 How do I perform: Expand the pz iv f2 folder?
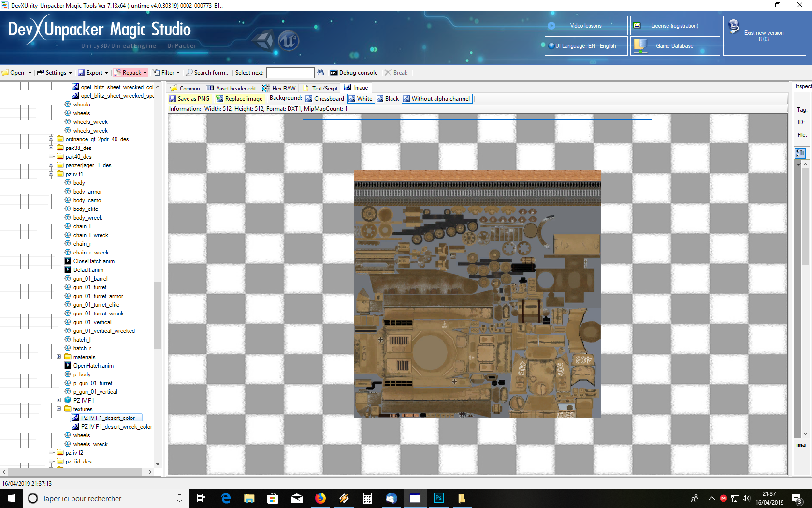coord(51,453)
